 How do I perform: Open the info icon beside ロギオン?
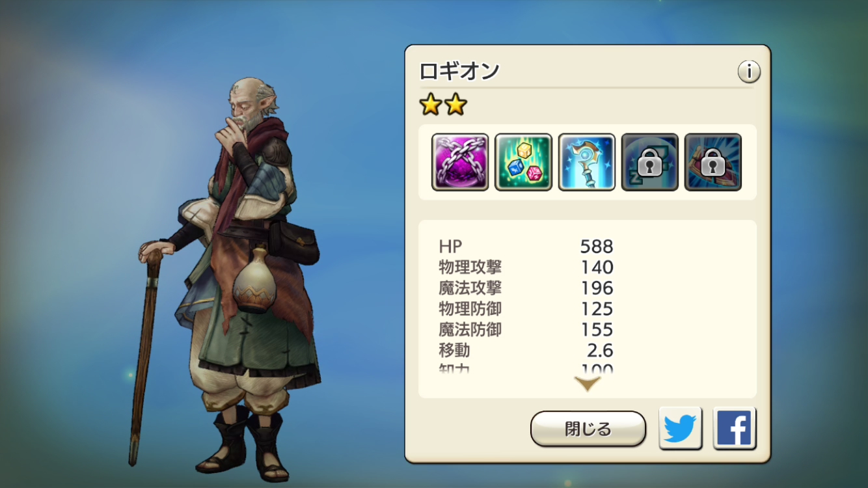point(749,72)
